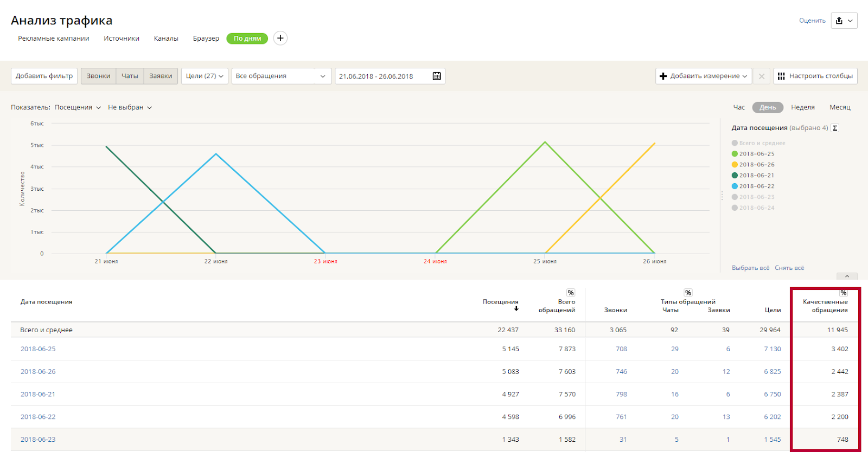Click percent icon above Всего обращений

[x=571, y=293]
